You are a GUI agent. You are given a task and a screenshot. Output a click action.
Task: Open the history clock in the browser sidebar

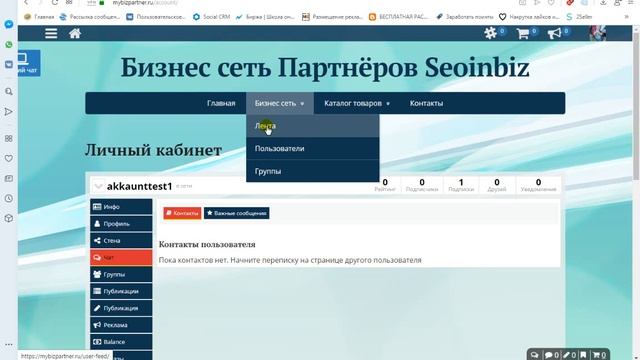9,198
